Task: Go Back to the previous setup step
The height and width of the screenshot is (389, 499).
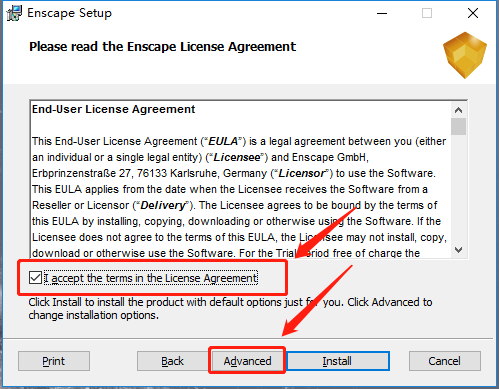Action: (173, 361)
